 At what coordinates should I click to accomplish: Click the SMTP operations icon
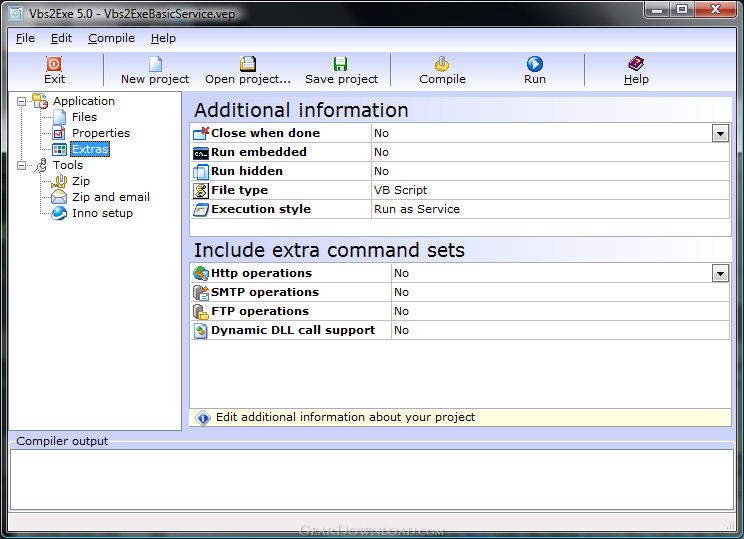click(x=201, y=292)
